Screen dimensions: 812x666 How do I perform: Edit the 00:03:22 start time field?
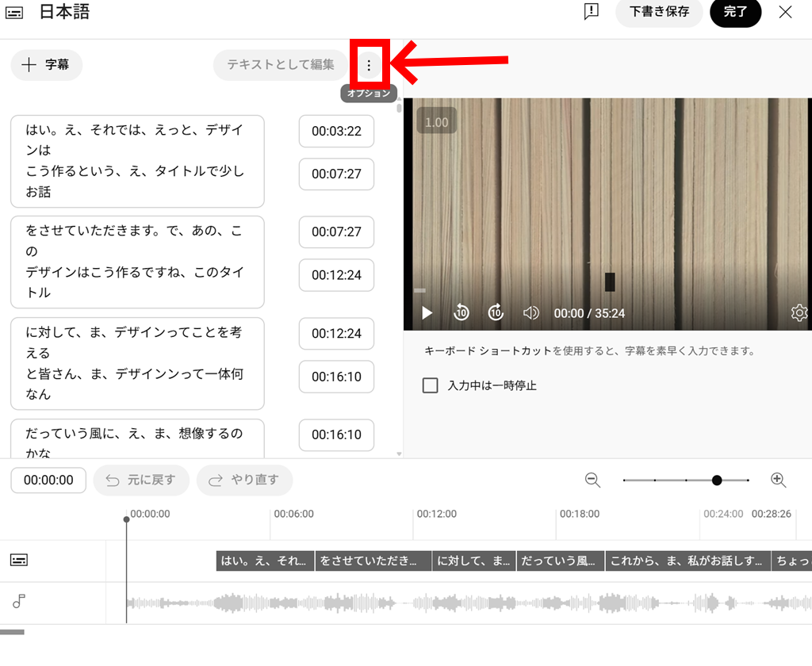point(336,132)
